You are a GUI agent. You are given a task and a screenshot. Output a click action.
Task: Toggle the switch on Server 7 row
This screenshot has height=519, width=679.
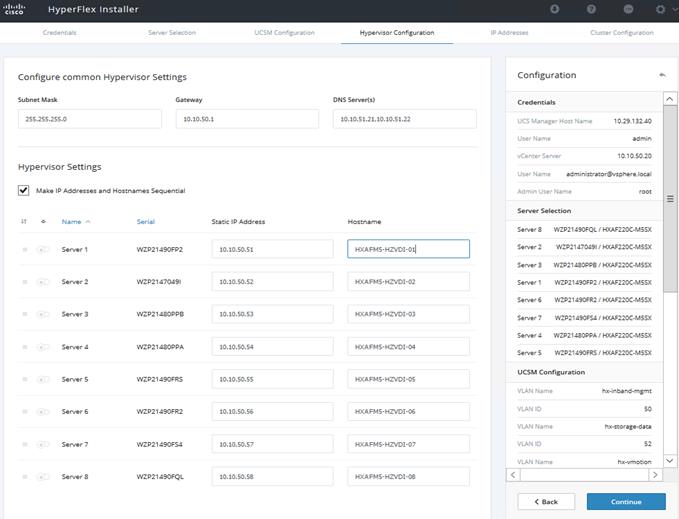pyautogui.click(x=42, y=444)
